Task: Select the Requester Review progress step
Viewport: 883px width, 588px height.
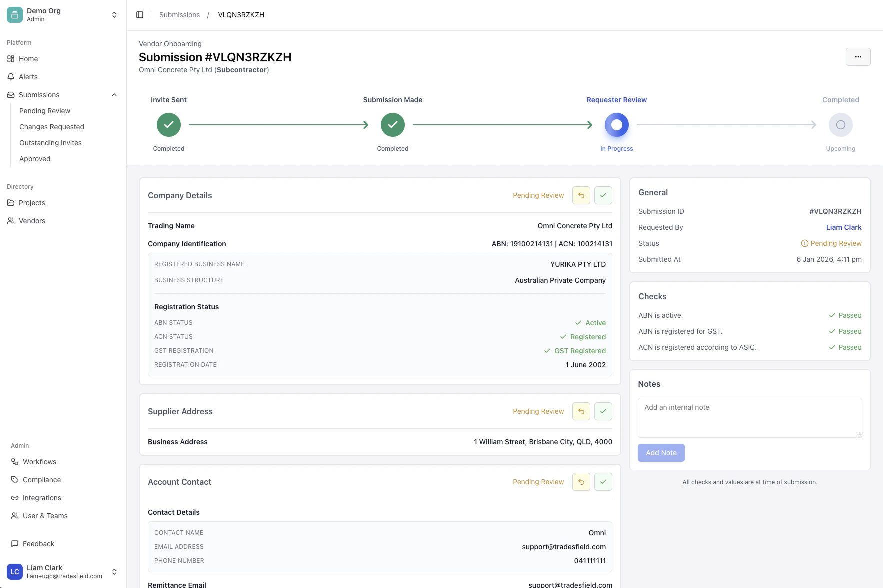Action: (x=616, y=125)
